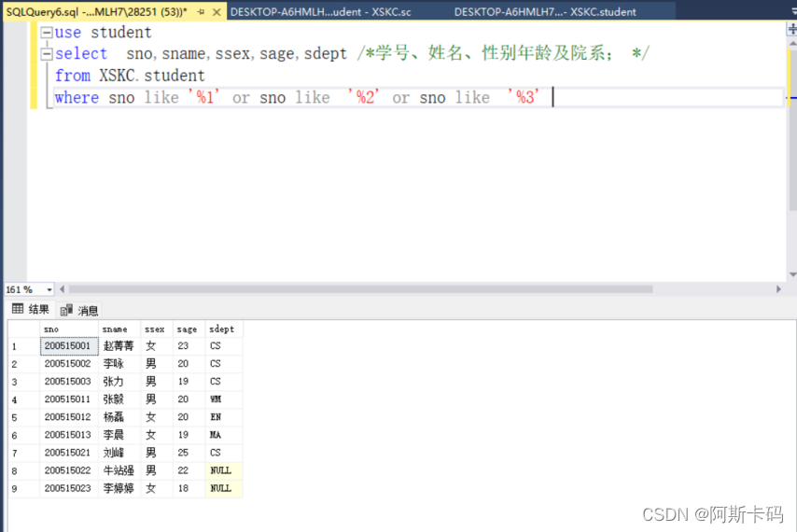Select the name cell 刘峰
The height and width of the screenshot is (532, 797).
pyautogui.click(x=119, y=453)
